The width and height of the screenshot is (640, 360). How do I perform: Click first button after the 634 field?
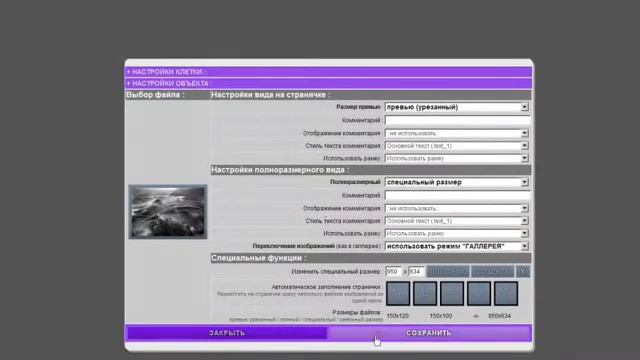coord(448,271)
